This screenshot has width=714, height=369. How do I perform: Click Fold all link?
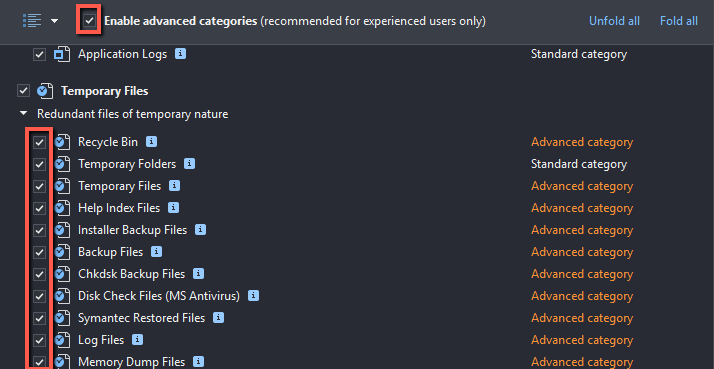coord(678,21)
